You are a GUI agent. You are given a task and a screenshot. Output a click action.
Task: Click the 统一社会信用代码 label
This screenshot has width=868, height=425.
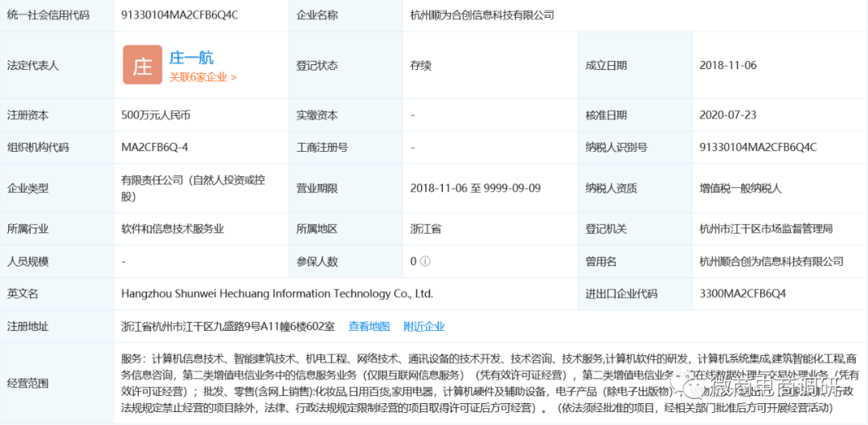click(47, 15)
